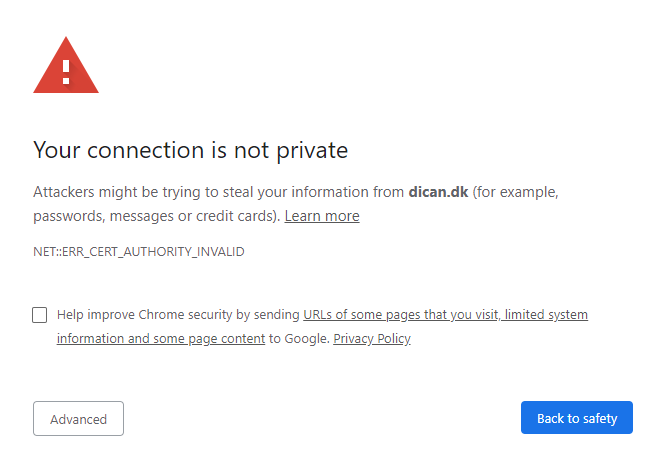The image size is (662, 456).
Task: Click the "Attackers might be trying" warning text
Action: click(x=110, y=191)
